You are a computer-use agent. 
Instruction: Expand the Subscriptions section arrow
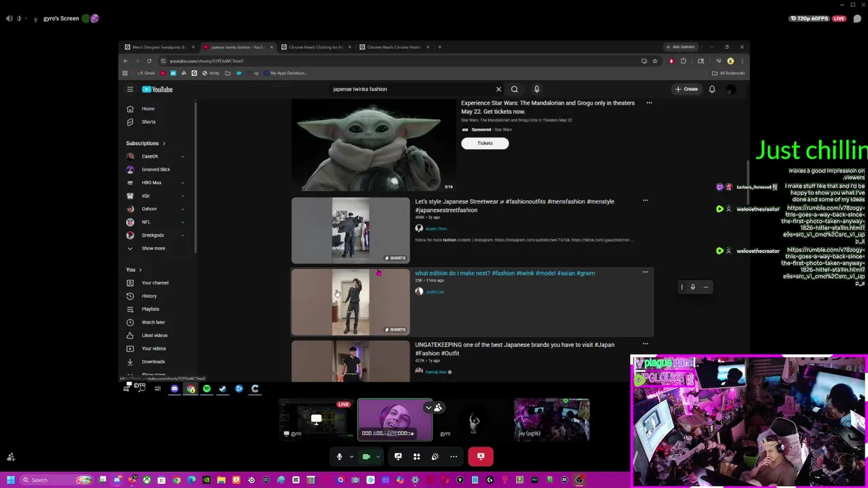pos(163,143)
